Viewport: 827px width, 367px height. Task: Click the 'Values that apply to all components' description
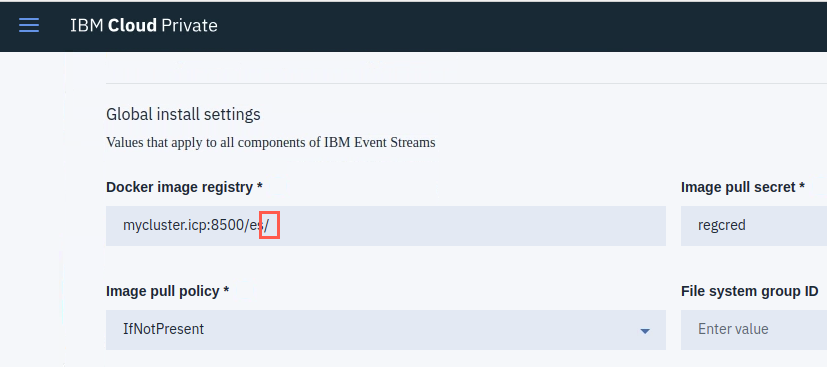271,142
